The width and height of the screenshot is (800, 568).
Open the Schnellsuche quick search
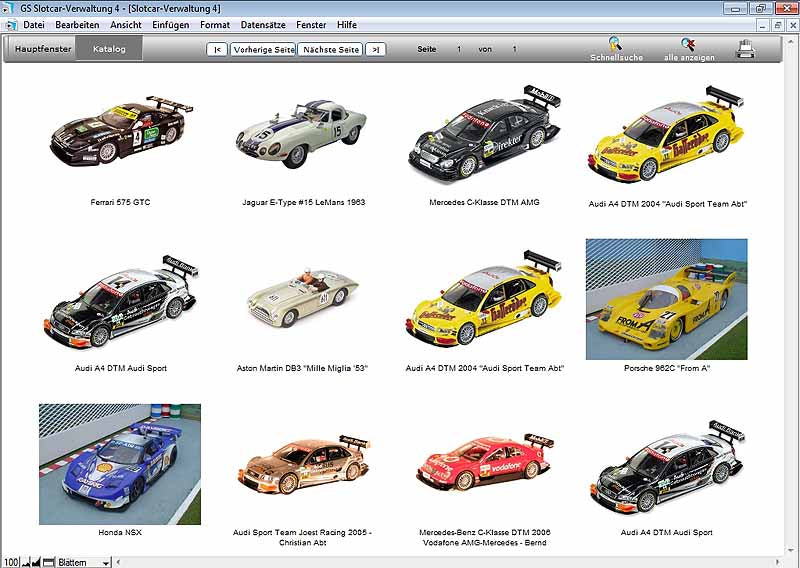(615, 48)
